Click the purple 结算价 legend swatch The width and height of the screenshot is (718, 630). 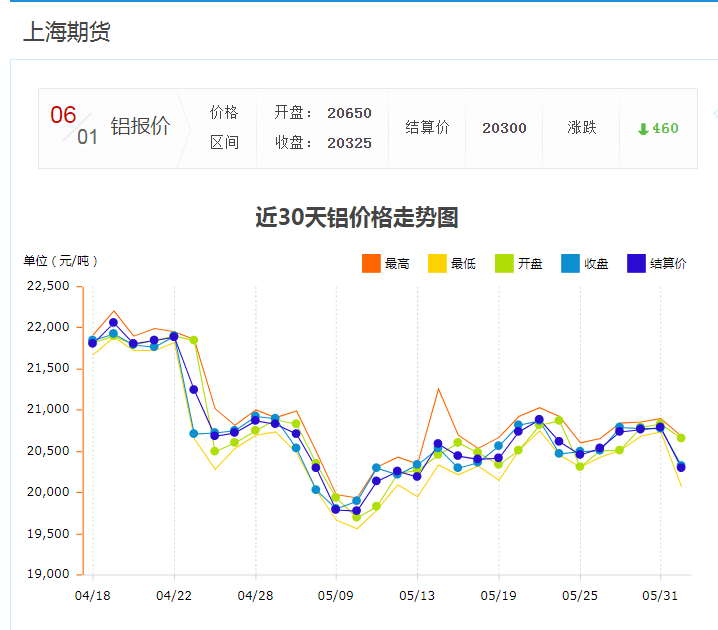(x=636, y=263)
